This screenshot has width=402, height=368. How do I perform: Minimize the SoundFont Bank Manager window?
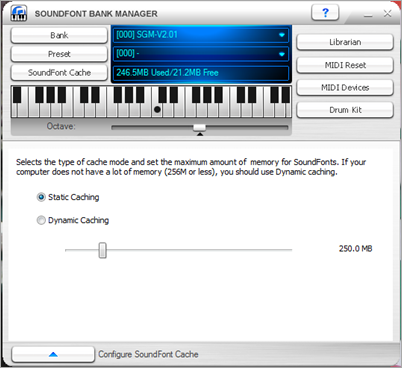(368, 14)
